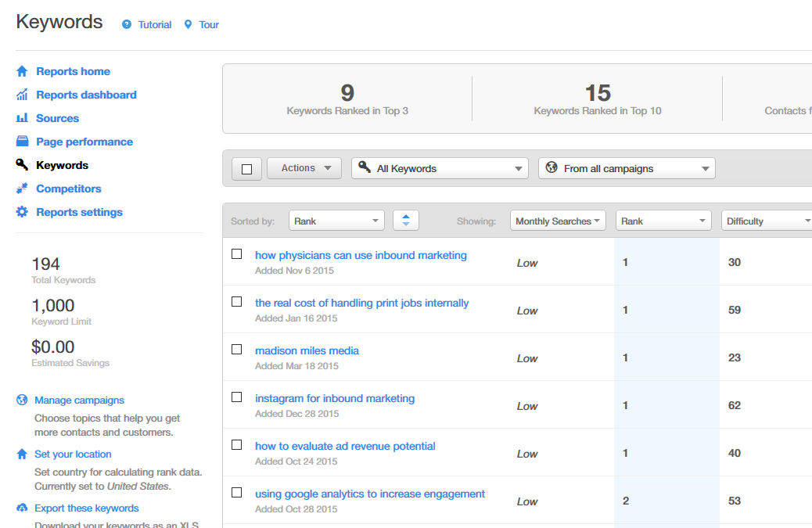Expand the All Keywords filter dropdown
This screenshot has height=528, width=812.
(x=440, y=168)
